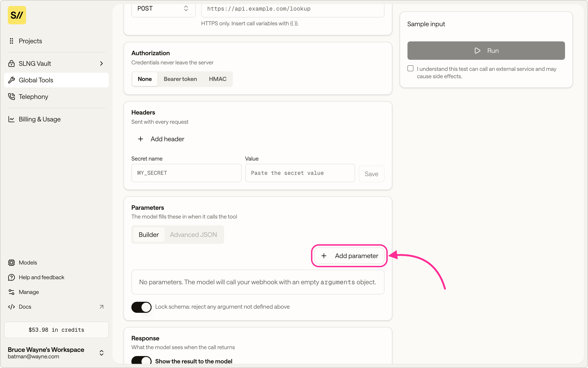Switch to the Advanced JSON tab

(x=193, y=235)
